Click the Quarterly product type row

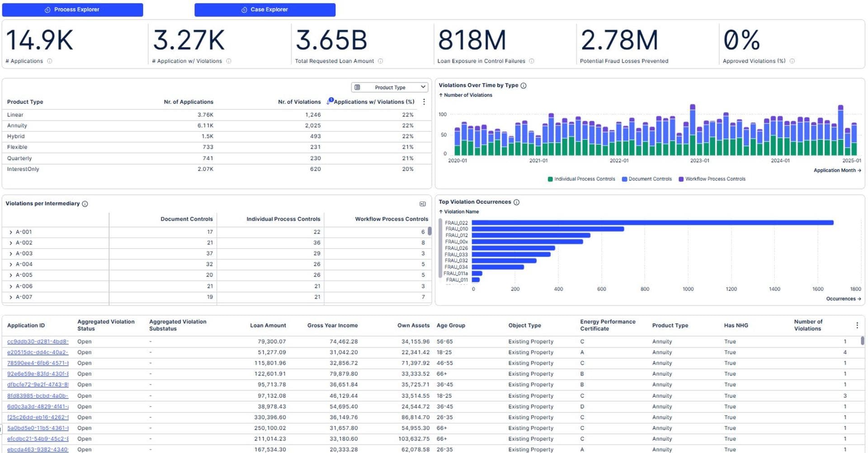point(217,159)
